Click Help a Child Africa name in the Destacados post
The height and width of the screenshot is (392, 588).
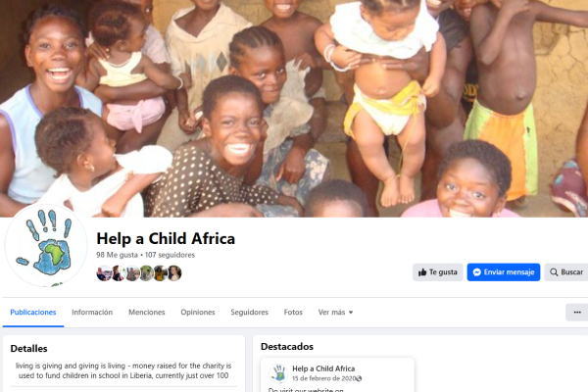[x=323, y=368]
